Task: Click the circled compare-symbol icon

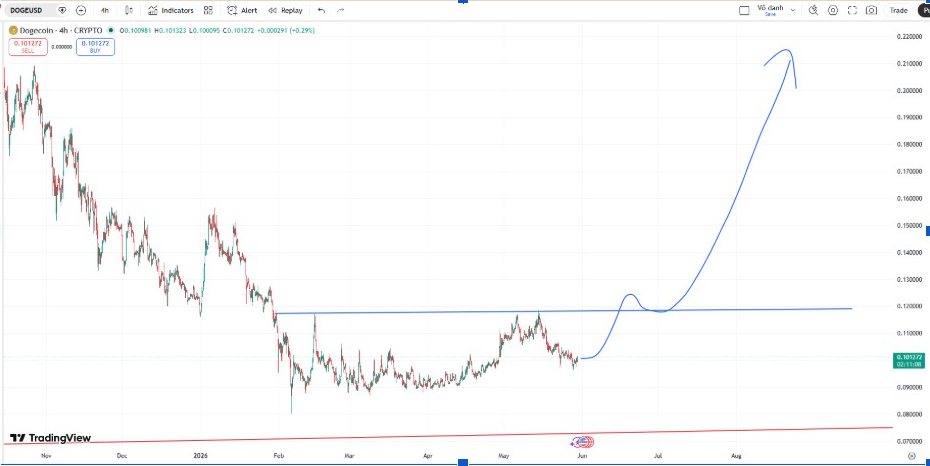Action: (81, 10)
